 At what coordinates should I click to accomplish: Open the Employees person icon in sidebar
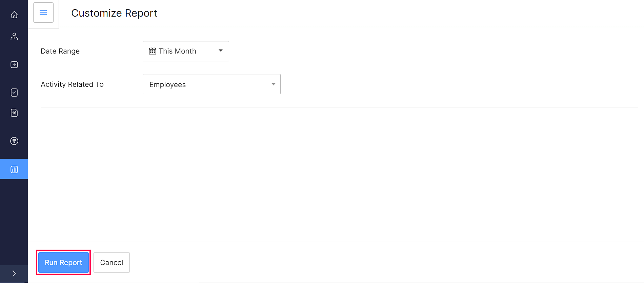coord(14,36)
